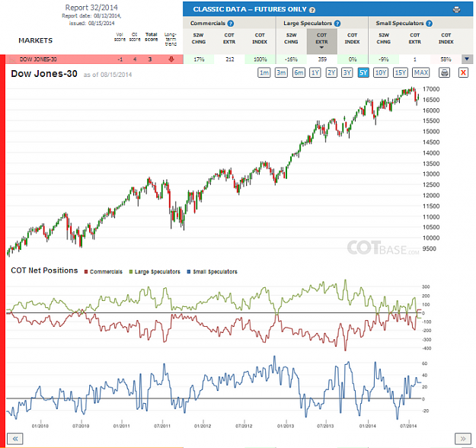Click the MARKETS column header
476x448 pixels.
coord(36,40)
